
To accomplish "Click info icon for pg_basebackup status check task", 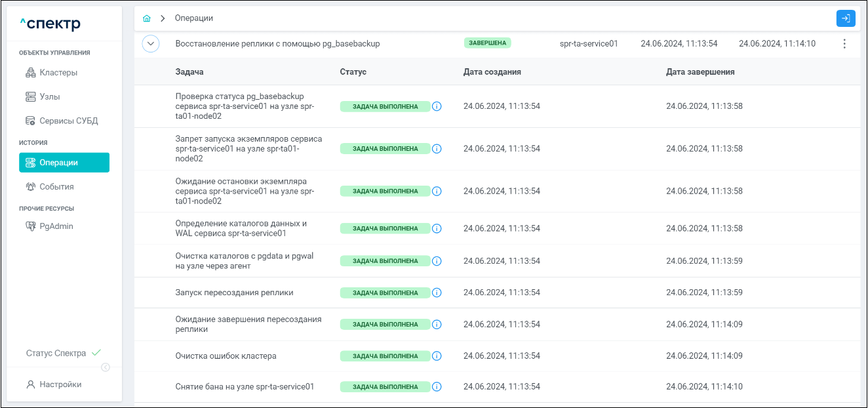I will coord(437,106).
